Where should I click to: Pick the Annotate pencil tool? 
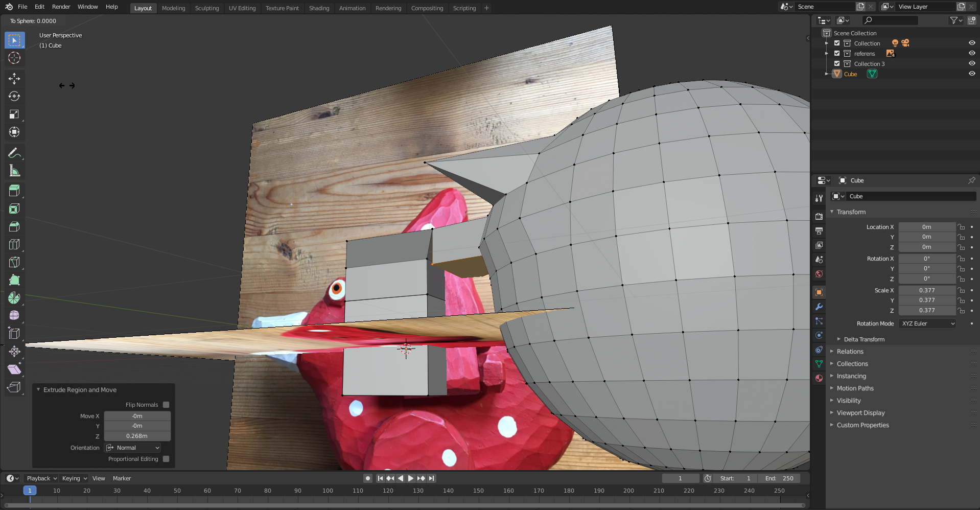coord(14,153)
